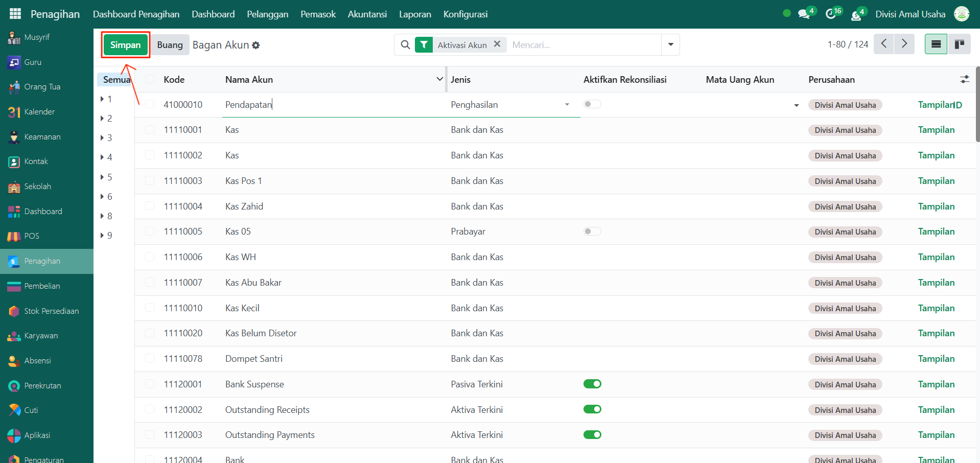Open the POS app in the sidebar
The image size is (980, 463).
point(31,236)
